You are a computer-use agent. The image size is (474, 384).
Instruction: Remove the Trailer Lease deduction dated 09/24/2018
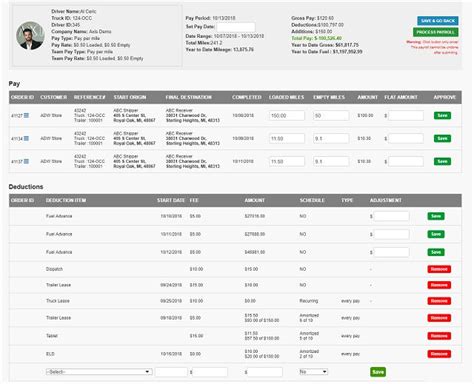pyautogui.click(x=439, y=285)
